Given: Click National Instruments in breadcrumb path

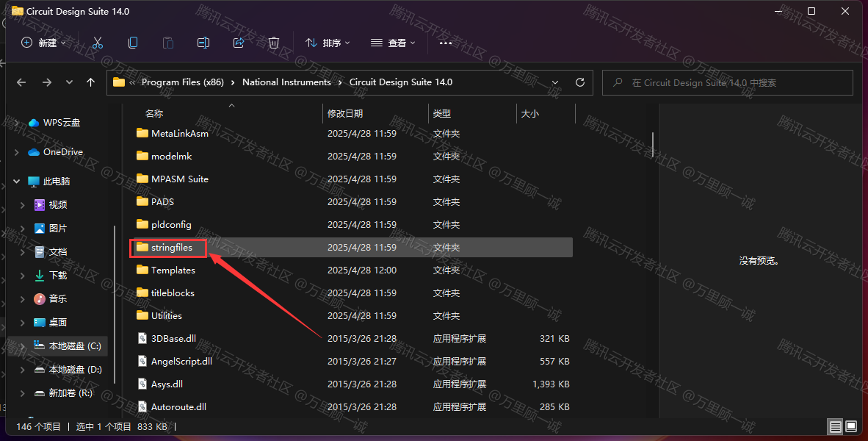Looking at the screenshot, I should coord(286,82).
